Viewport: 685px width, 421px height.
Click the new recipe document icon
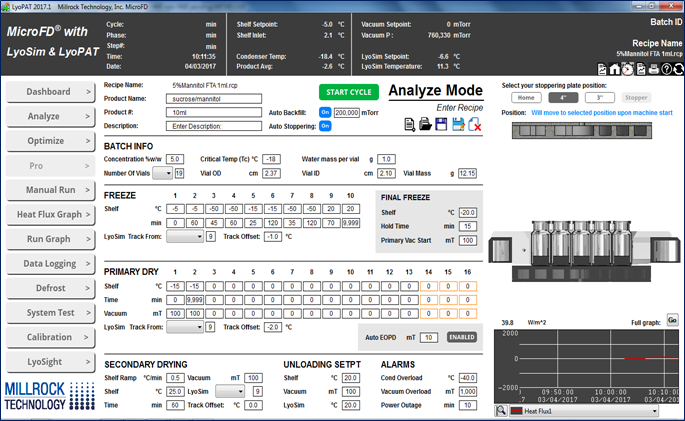(409, 124)
